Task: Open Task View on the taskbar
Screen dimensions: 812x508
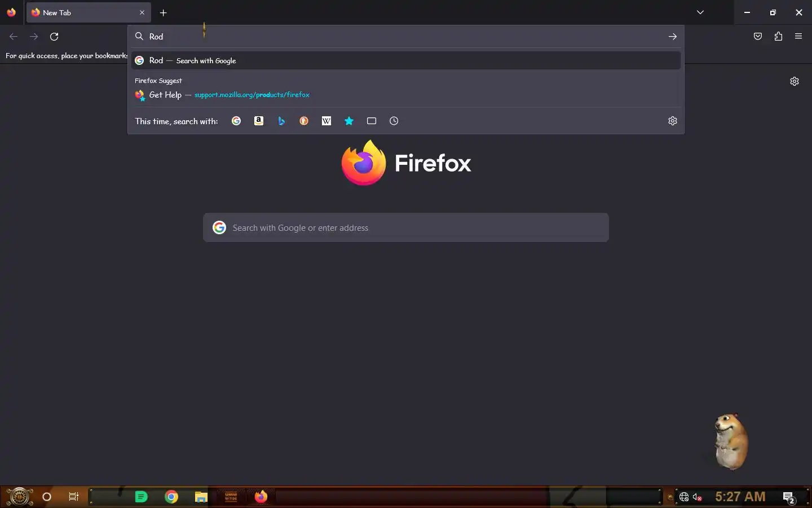Action: point(74,497)
